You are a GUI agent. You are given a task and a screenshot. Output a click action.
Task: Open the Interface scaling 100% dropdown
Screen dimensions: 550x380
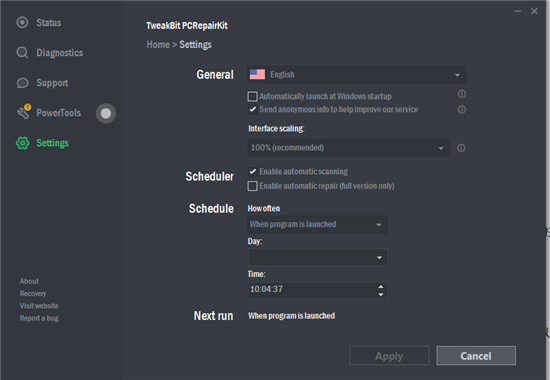[x=349, y=148]
